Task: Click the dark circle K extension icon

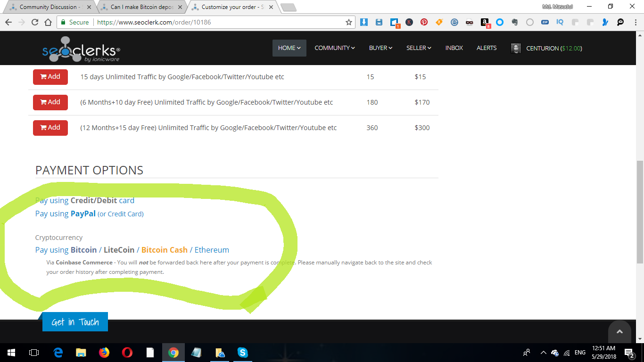Action: 409,22
